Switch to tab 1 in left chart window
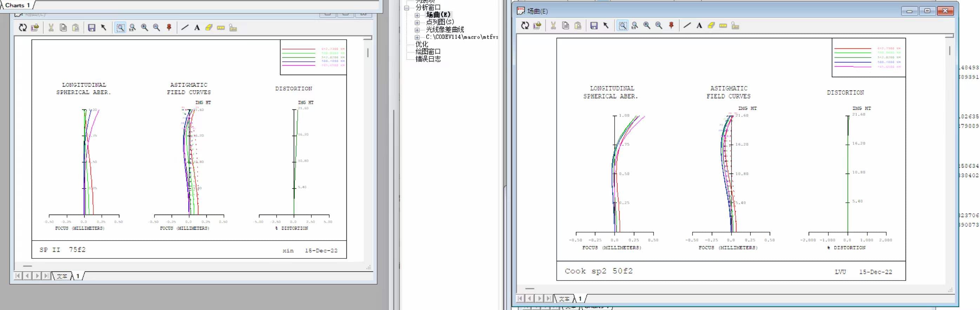This screenshot has height=310, width=980. (x=78, y=276)
